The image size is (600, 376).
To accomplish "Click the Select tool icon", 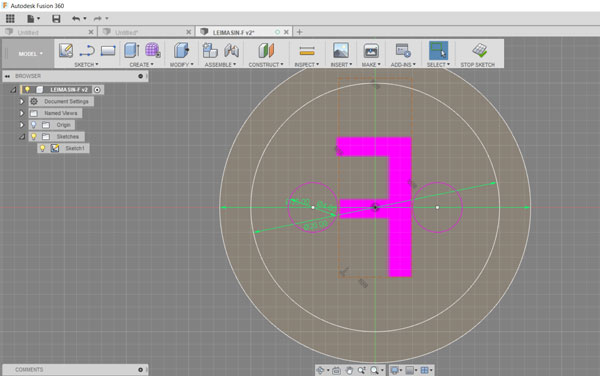I will (x=438, y=50).
